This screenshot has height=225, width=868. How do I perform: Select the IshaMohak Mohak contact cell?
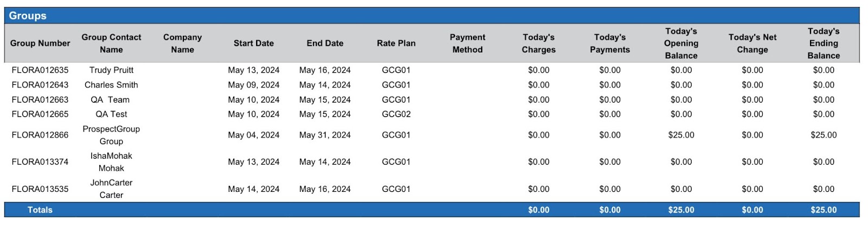point(111,162)
